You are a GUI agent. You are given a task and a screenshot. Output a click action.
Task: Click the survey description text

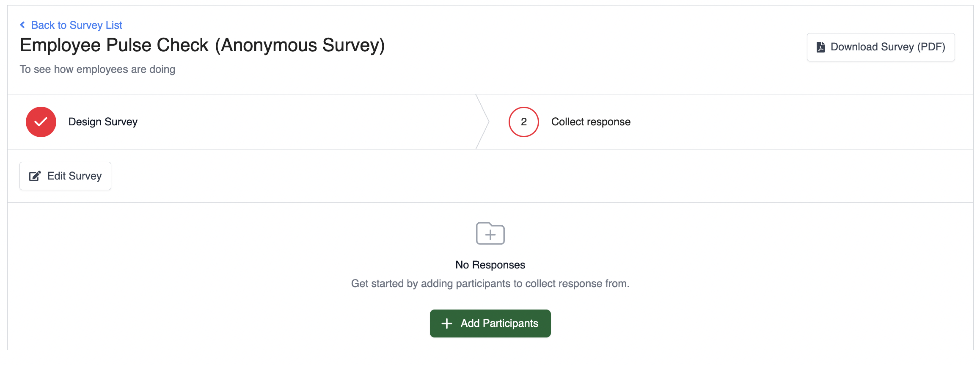coord(97,69)
